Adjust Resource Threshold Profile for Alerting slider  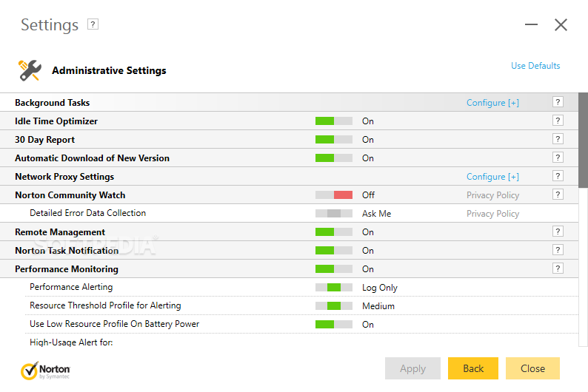334,306
